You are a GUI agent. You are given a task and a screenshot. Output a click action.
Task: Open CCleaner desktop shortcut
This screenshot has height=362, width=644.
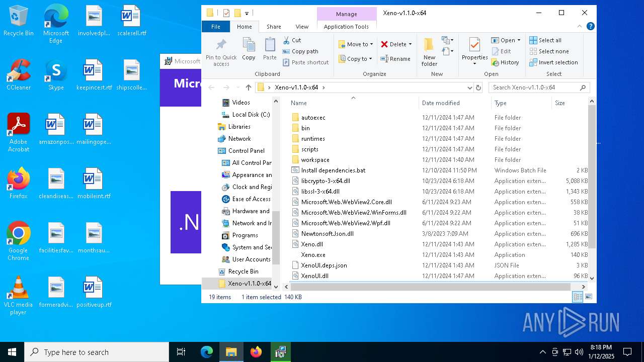[x=19, y=75]
